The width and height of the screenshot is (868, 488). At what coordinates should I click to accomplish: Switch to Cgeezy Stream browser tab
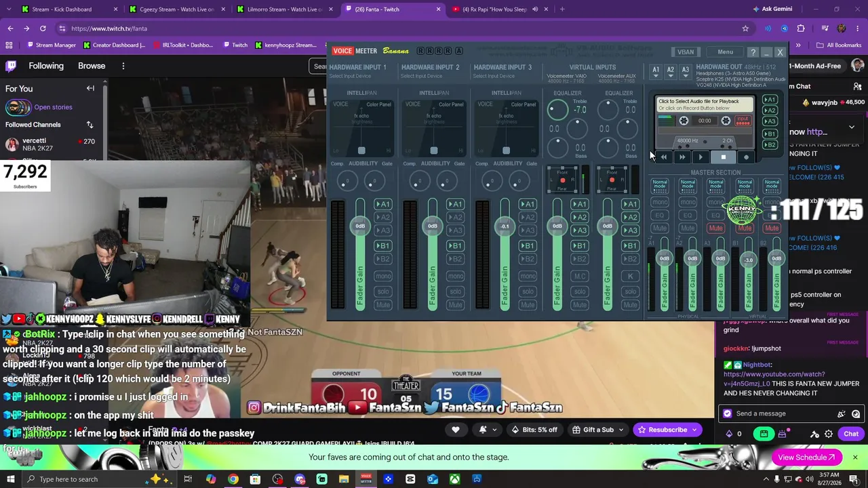point(176,9)
